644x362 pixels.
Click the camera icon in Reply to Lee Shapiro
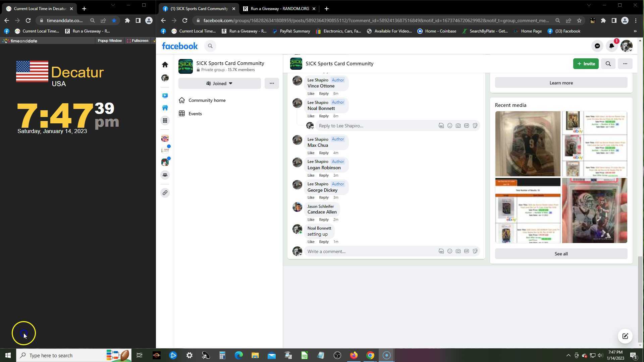click(458, 126)
